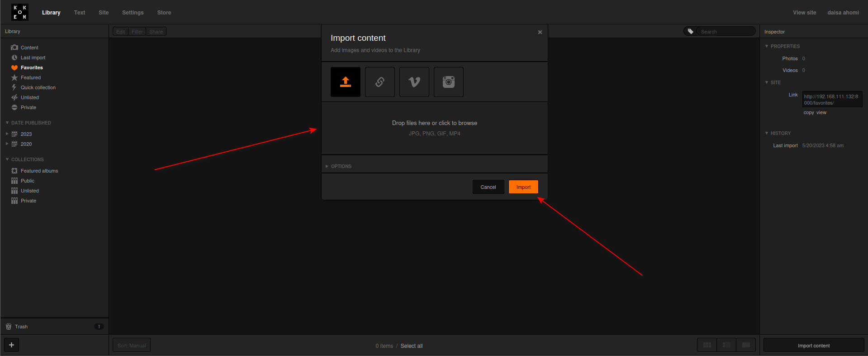Click the Koken logo icon
The width and height of the screenshot is (868, 356).
click(x=20, y=12)
